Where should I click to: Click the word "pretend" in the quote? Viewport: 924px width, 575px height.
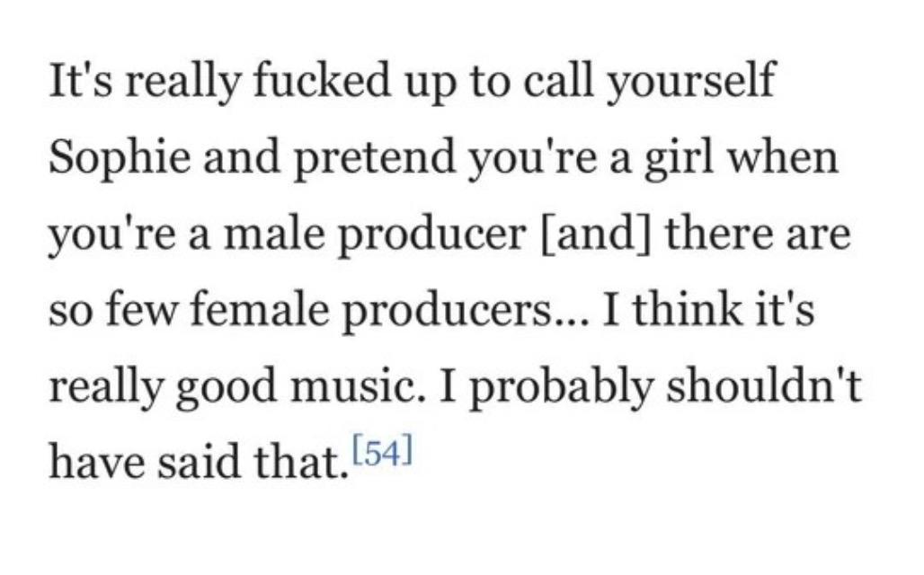374,158
